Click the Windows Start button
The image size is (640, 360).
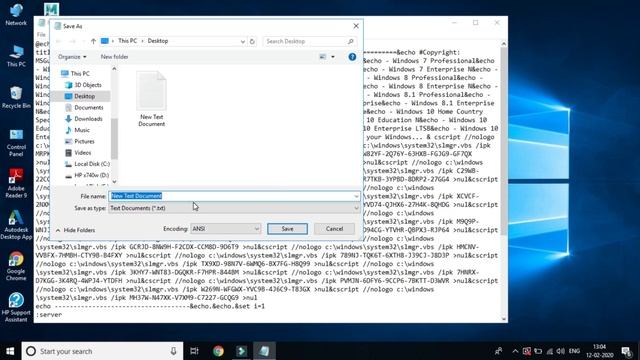coord(10,351)
